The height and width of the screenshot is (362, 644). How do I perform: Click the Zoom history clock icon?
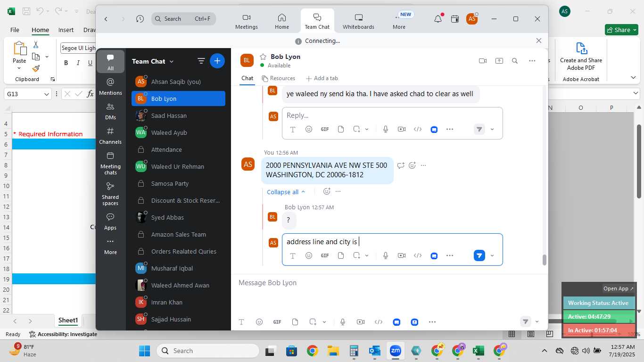[x=140, y=19]
